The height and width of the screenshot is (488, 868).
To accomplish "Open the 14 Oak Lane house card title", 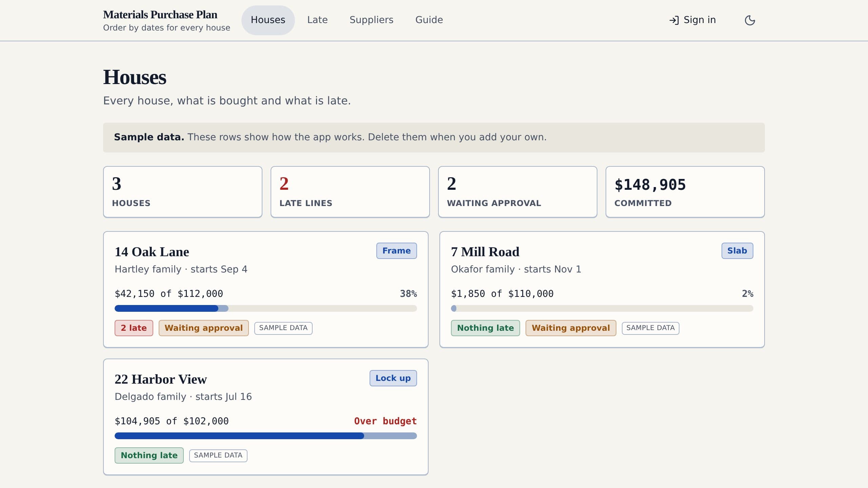I will pos(152,252).
